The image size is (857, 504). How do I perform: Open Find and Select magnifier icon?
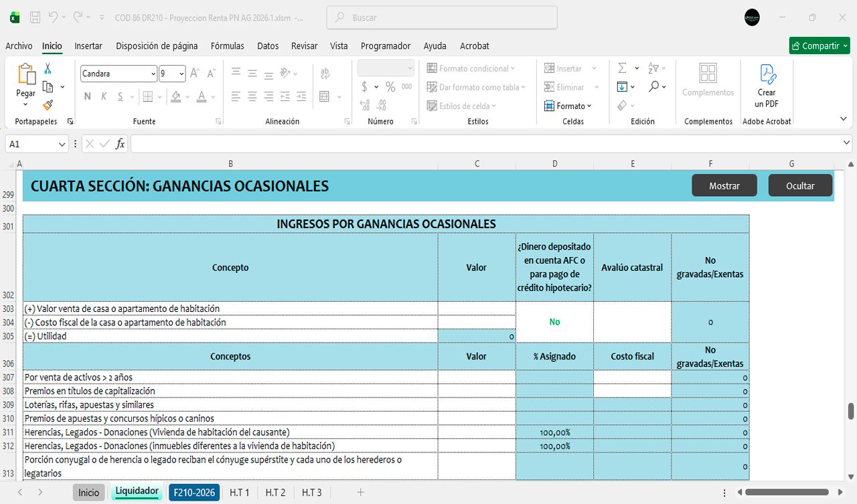653,86
